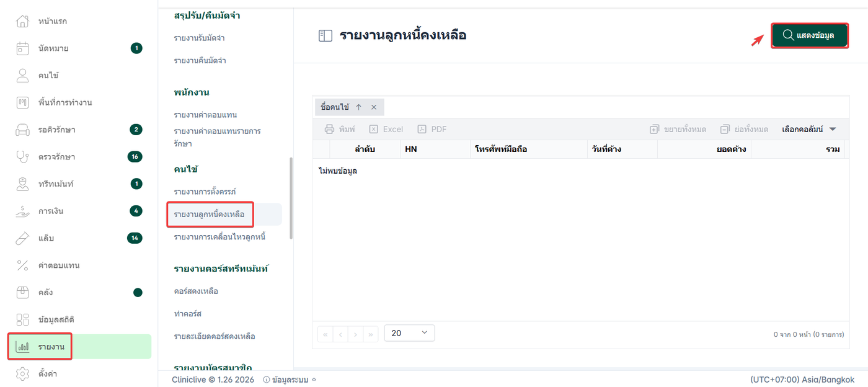The width and height of the screenshot is (868, 387).
Task: Click the report list vertical scrollbar
Action: point(291,198)
